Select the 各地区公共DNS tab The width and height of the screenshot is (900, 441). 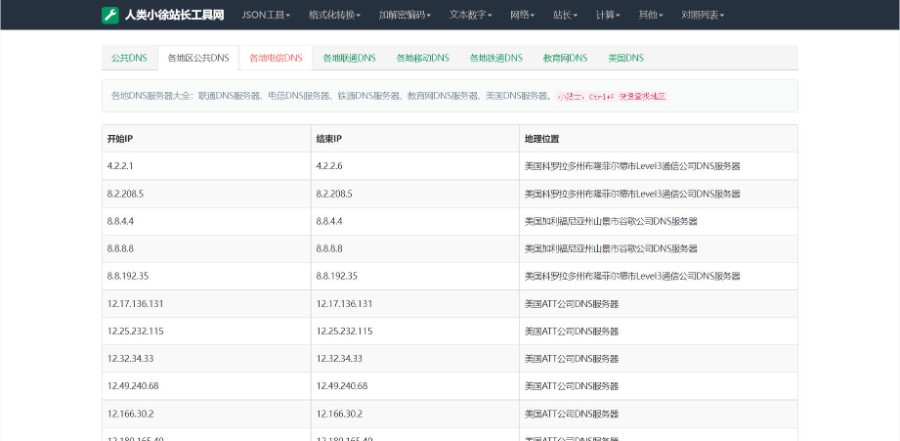(x=198, y=58)
